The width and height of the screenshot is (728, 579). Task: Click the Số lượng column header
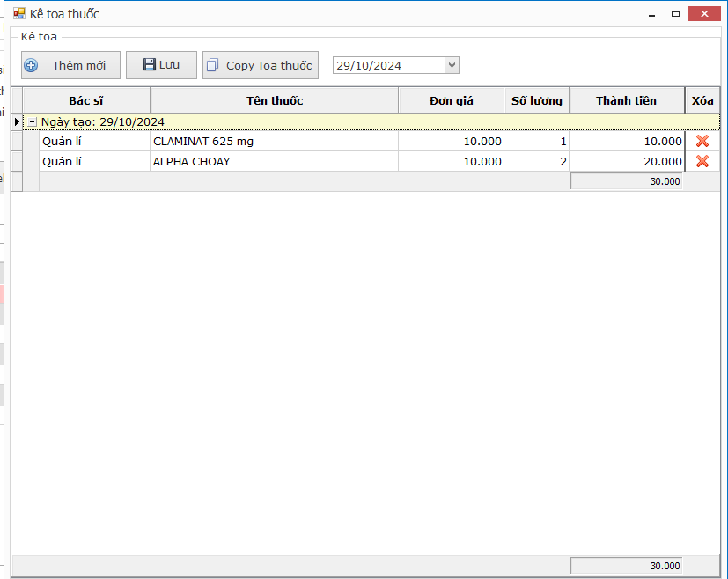point(536,100)
